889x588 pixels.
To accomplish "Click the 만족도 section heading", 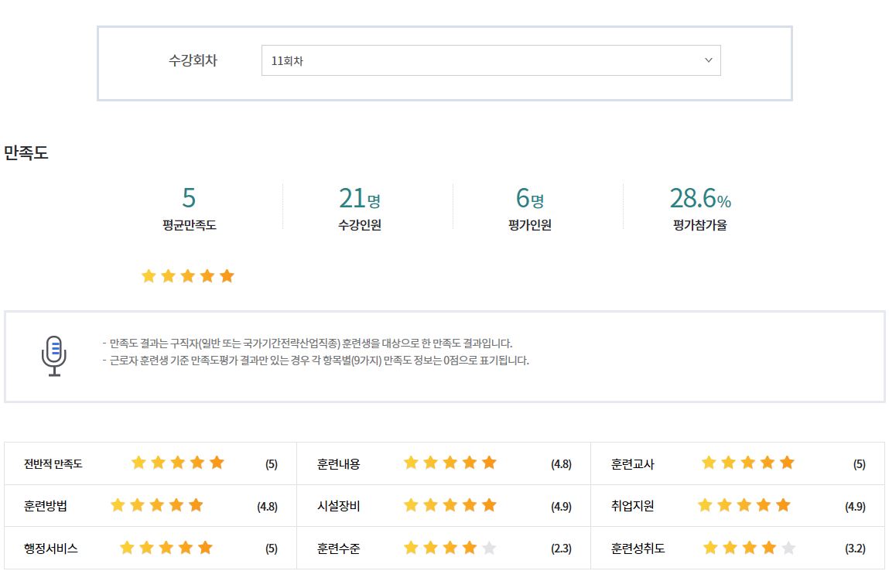I will coord(26,153).
